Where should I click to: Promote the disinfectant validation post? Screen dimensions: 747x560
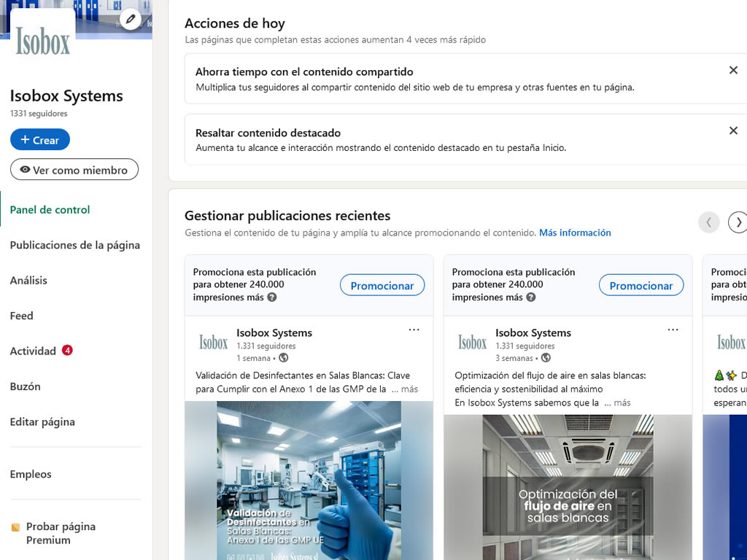pos(382,286)
